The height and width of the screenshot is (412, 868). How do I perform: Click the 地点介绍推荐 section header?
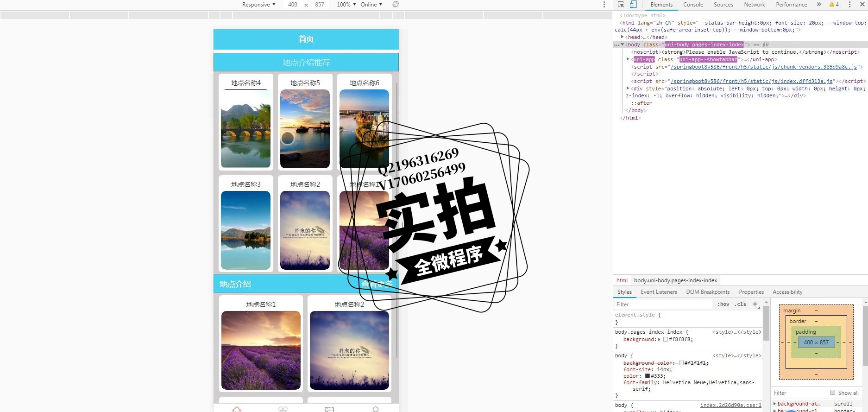[306, 63]
